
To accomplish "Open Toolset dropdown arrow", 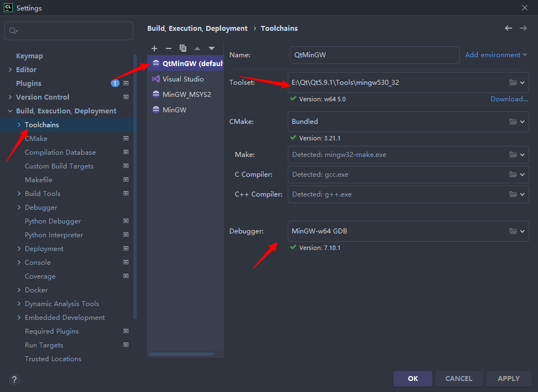I will [522, 83].
